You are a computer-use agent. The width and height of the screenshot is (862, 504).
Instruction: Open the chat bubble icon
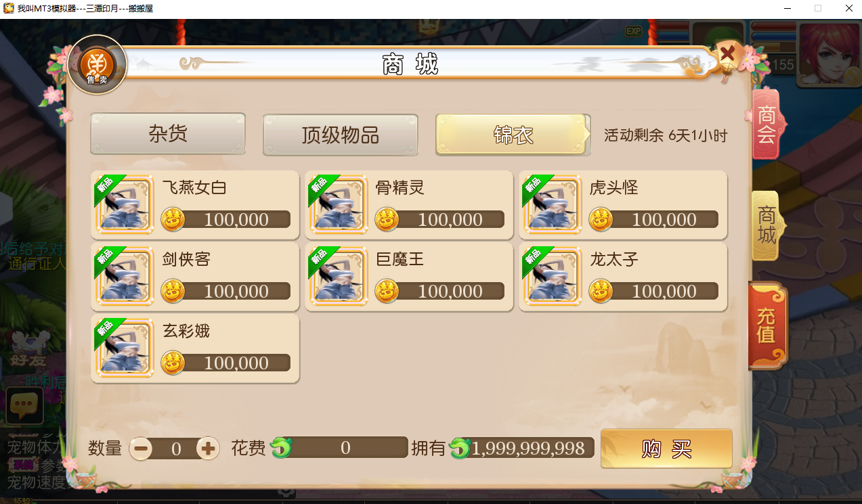click(x=25, y=405)
